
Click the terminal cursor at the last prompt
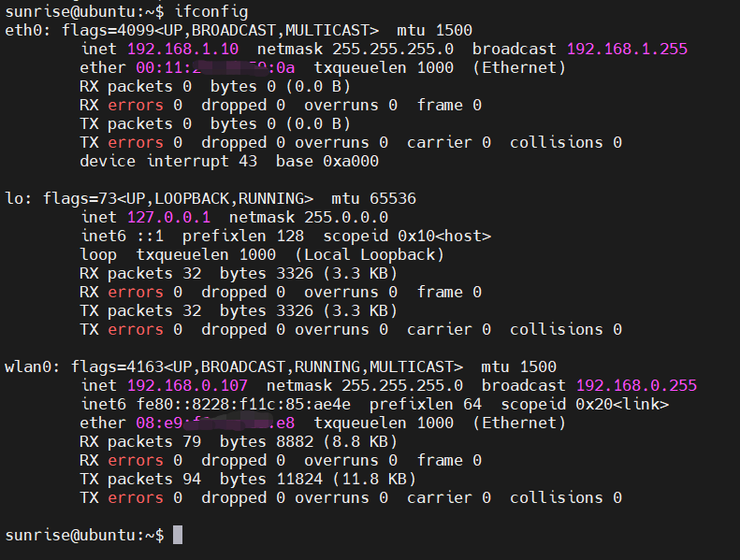[x=178, y=535]
